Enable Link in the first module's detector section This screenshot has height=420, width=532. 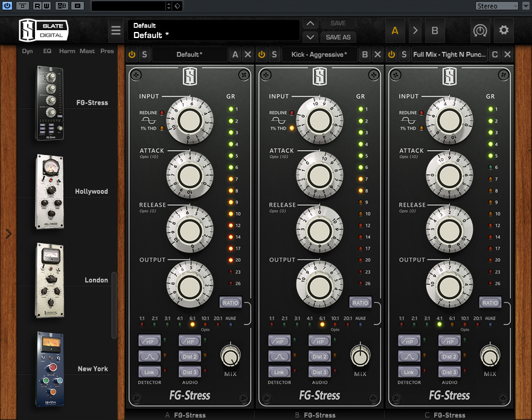click(149, 372)
